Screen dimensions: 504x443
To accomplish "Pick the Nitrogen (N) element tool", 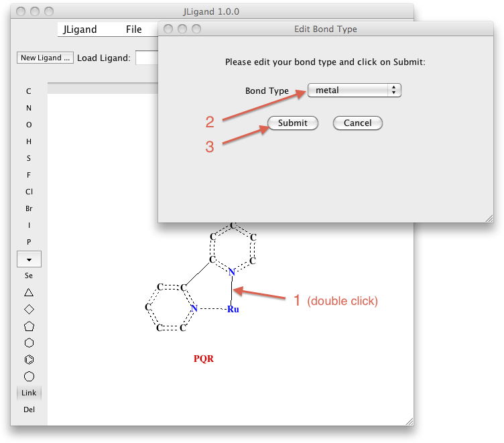I will (29, 108).
